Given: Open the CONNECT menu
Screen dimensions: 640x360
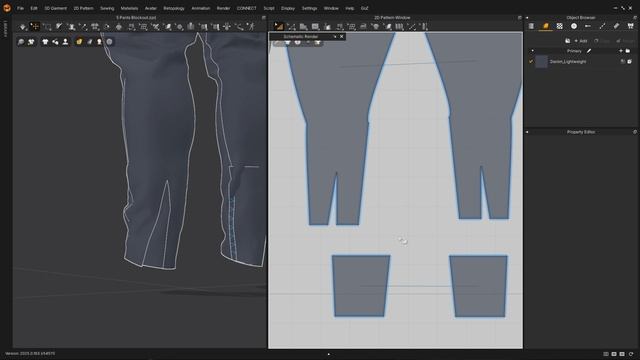Looking at the screenshot, I should (x=247, y=8).
